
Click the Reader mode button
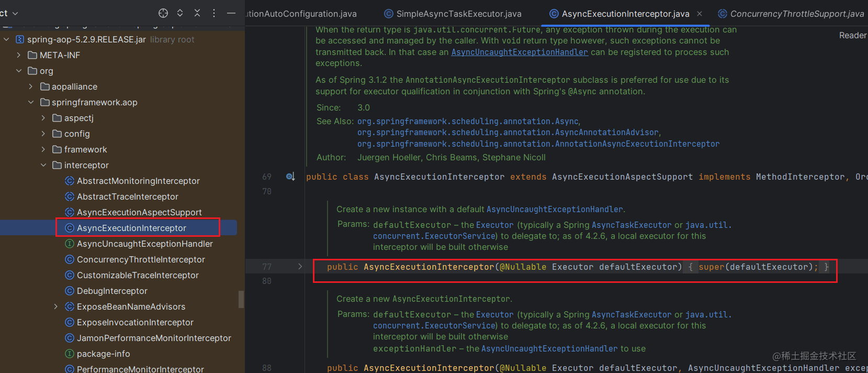853,35
